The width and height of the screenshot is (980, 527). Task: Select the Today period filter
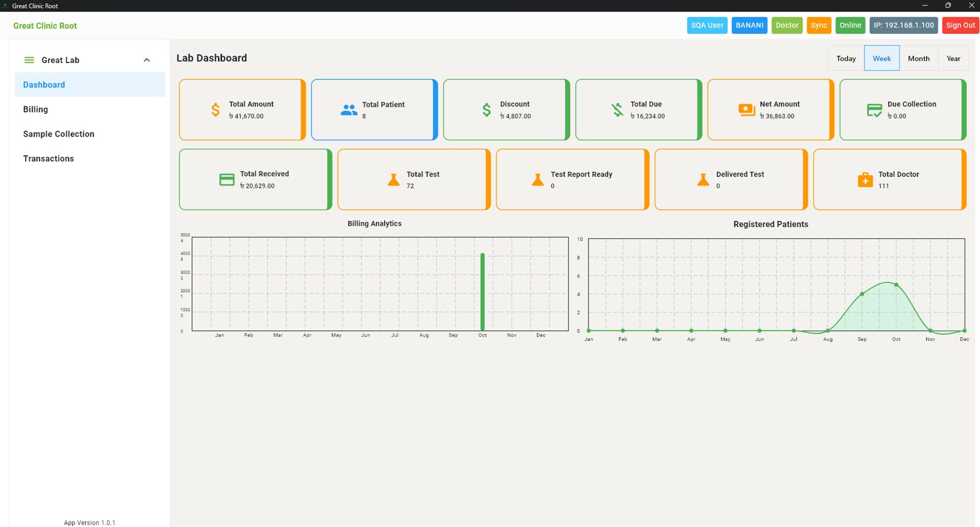click(x=846, y=58)
